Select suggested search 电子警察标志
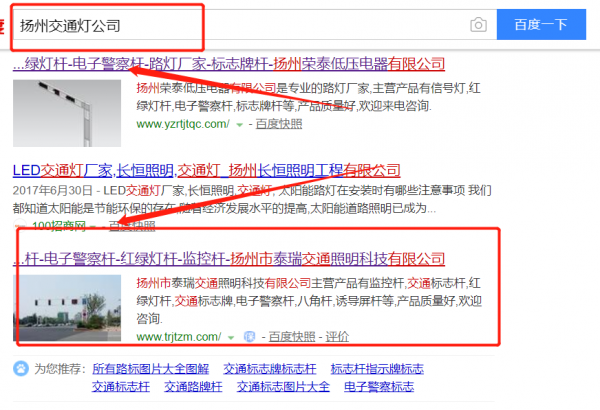The height and width of the screenshot is (410, 600). pos(378,386)
